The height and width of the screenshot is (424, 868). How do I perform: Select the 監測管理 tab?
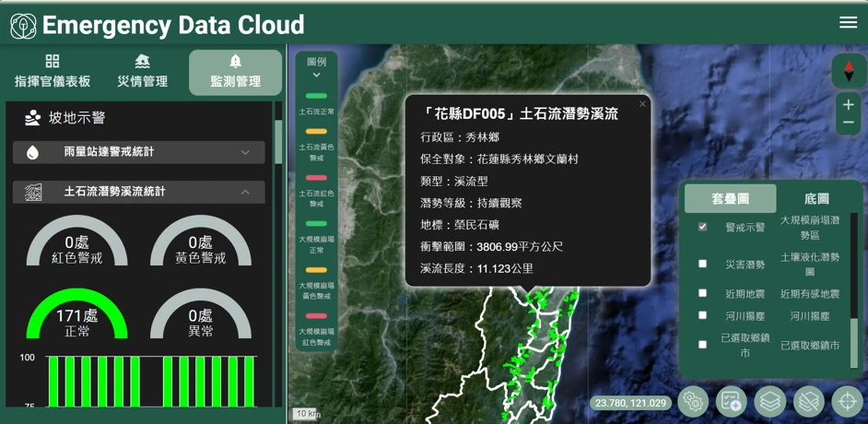click(235, 73)
